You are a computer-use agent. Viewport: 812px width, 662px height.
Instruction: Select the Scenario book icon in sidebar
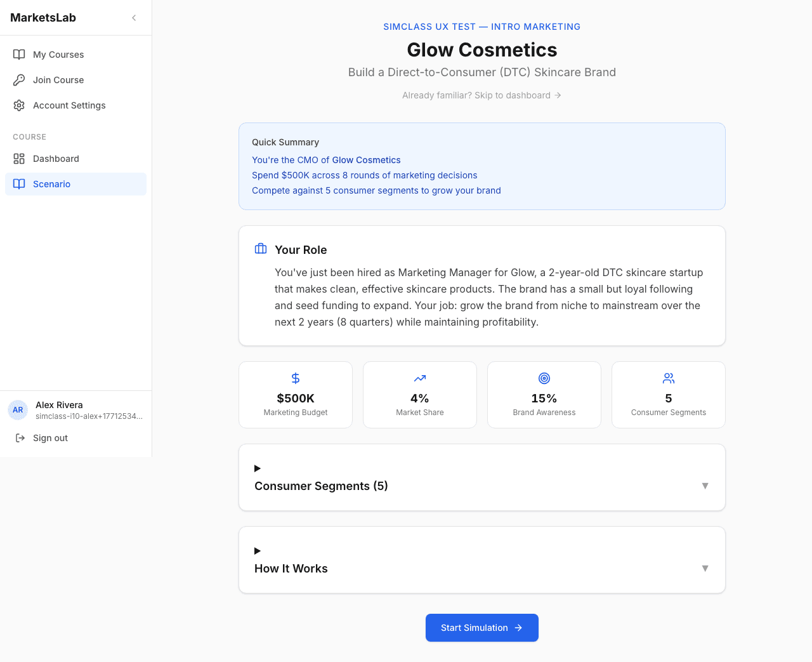pyautogui.click(x=19, y=184)
